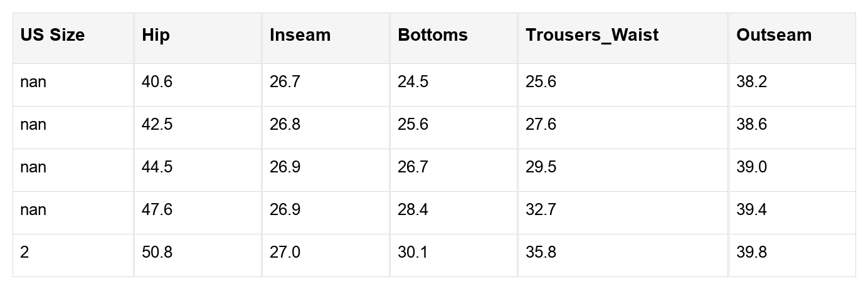Click the Hip cell showing 40.6
This screenshot has height=289, width=868.
point(157,82)
